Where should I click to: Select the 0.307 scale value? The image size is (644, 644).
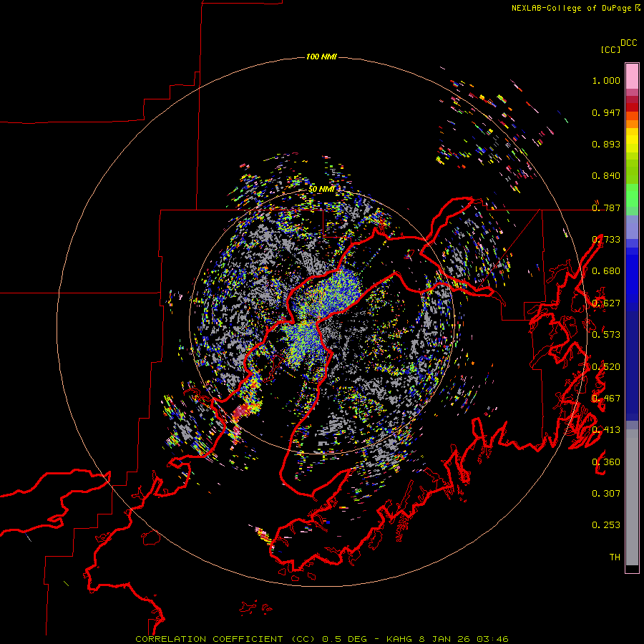pos(606,494)
